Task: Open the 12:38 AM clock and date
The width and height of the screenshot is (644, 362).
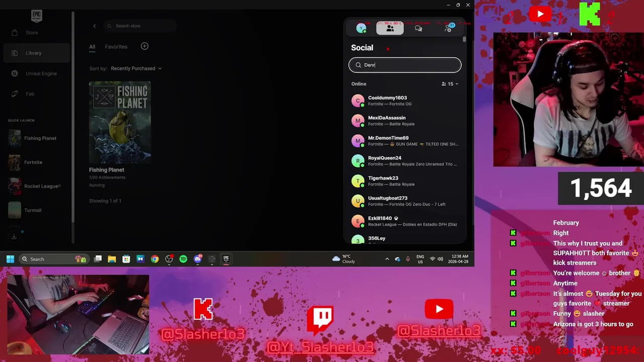Action: coord(458,259)
